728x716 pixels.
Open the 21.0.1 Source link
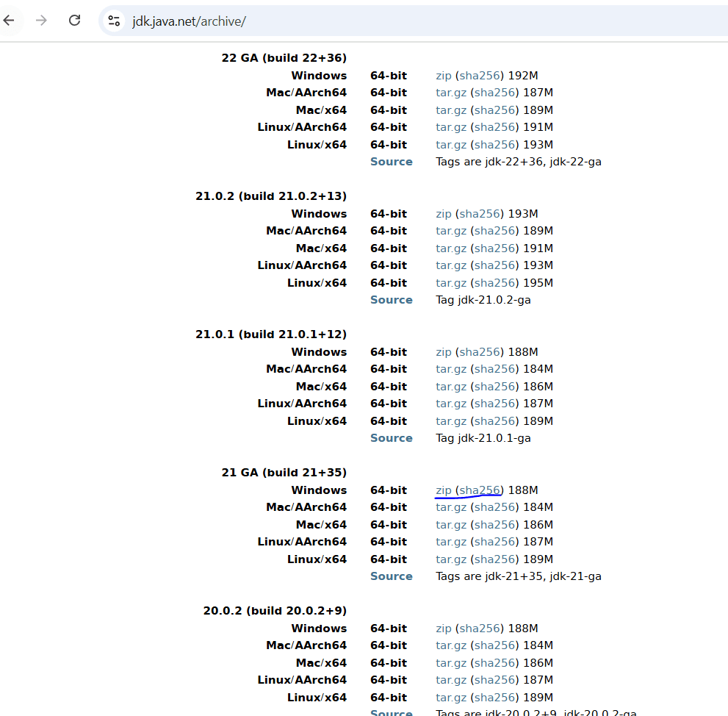tap(391, 438)
